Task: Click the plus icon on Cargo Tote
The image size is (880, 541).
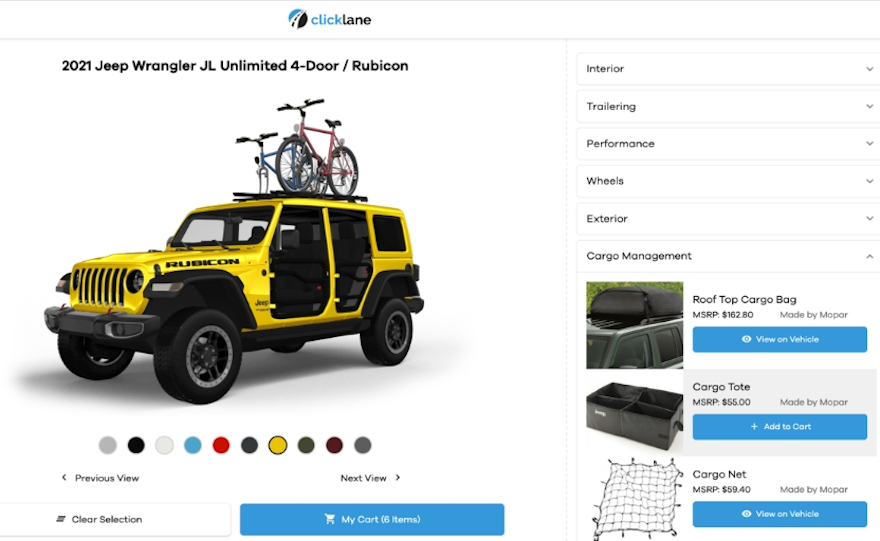Action: [754, 427]
